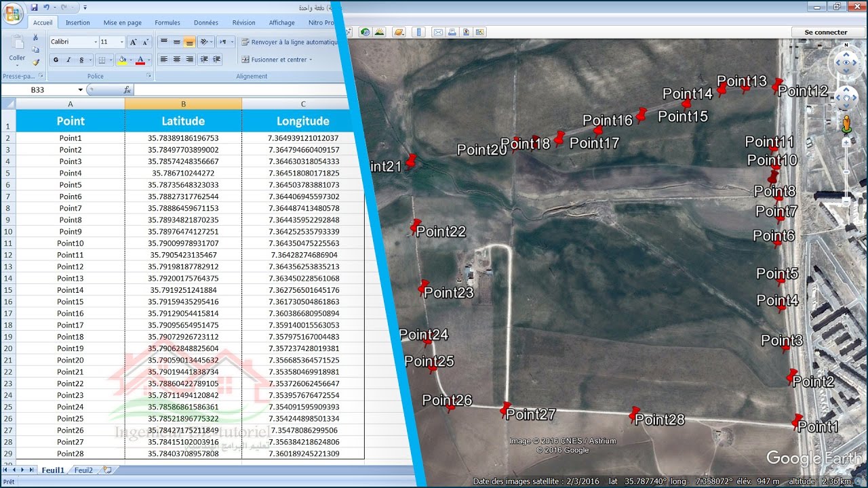868x488 pixels.
Task: Click the print icon in Google Earth
Action: [x=452, y=32]
